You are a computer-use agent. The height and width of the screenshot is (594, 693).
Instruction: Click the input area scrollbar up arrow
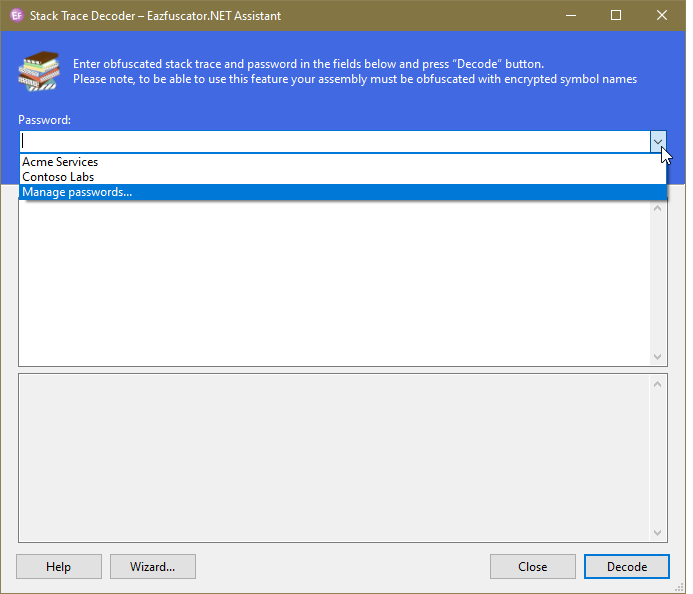coord(658,208)
